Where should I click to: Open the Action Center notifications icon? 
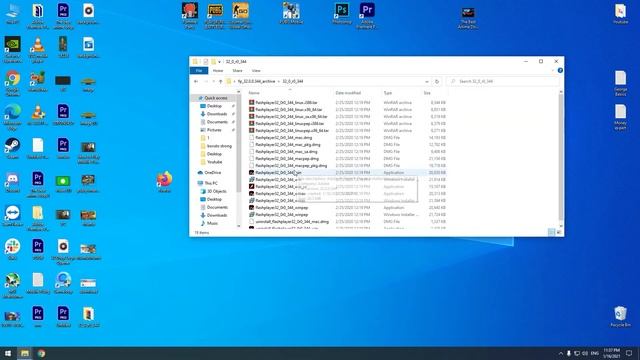pos(629,353)
